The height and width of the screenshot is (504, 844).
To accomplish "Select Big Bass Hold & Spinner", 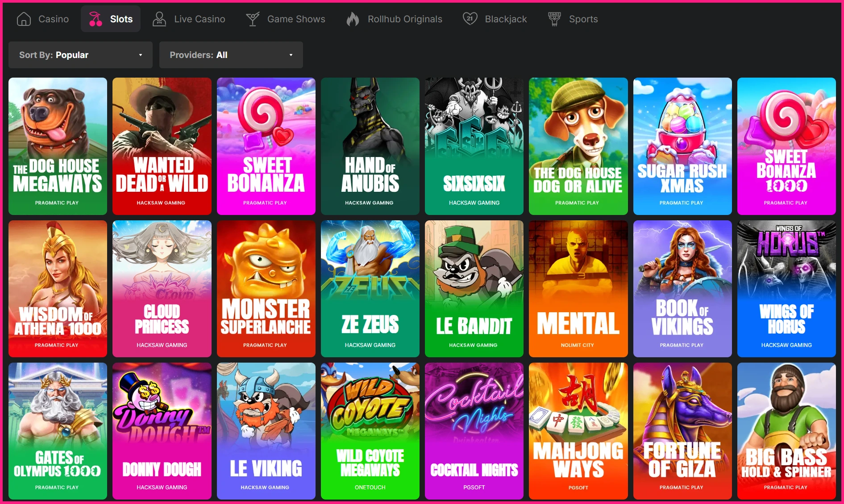I will (x=786, y=431).
